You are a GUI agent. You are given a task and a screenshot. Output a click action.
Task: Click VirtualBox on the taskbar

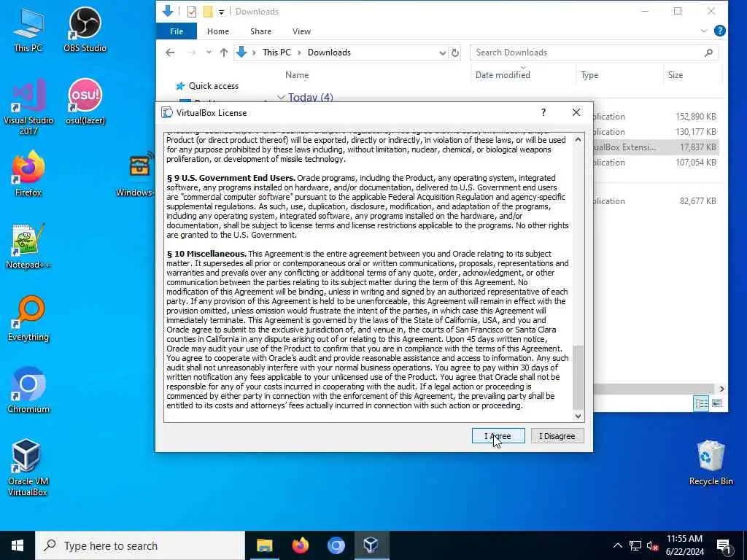[x=371, y=545]
